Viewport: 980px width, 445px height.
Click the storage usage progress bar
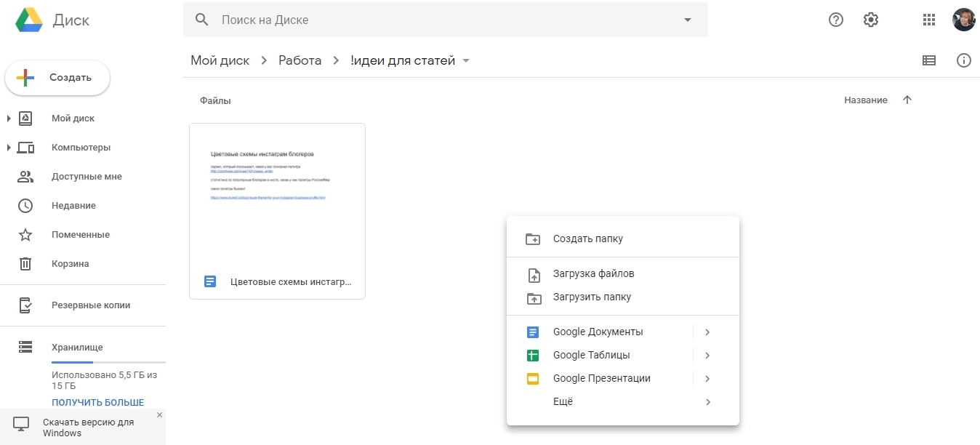click(x=108, y=362)
